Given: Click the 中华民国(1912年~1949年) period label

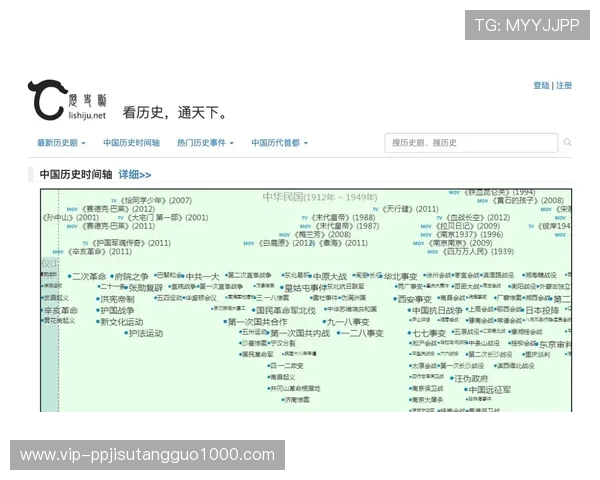Looking at the screenshot, I should (320, 197).
